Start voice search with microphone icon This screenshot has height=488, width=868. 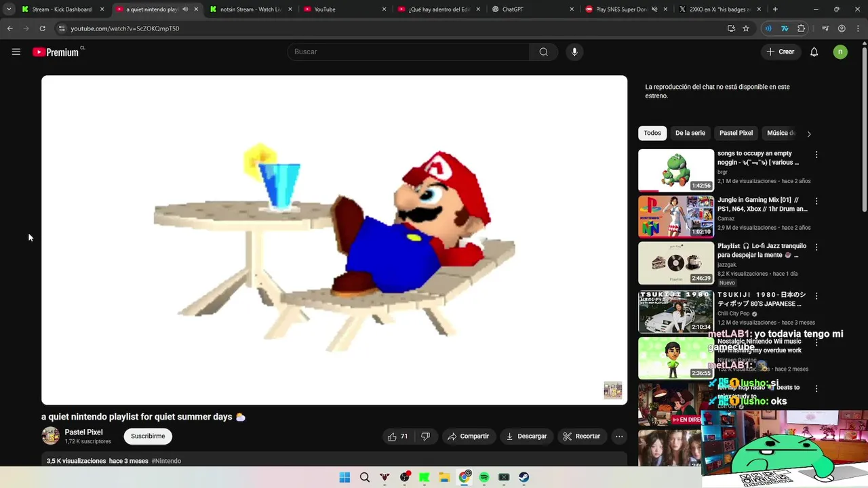click(574, 52)
